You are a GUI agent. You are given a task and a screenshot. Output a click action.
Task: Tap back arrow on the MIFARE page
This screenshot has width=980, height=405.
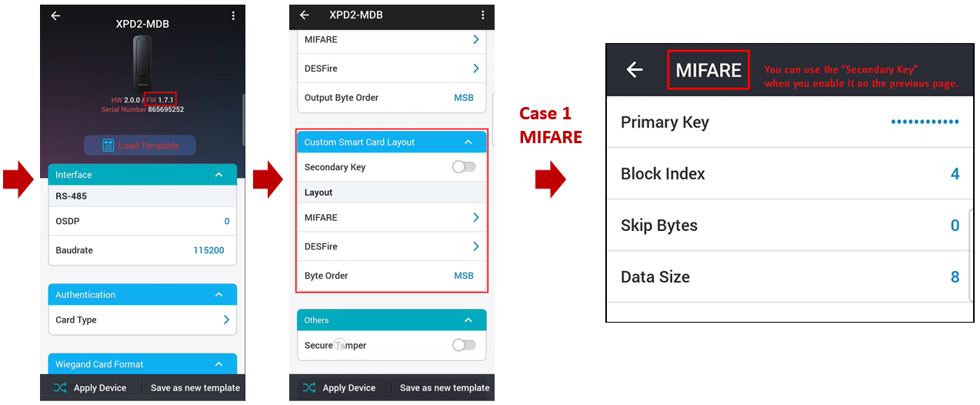click(x=634, y=70)
